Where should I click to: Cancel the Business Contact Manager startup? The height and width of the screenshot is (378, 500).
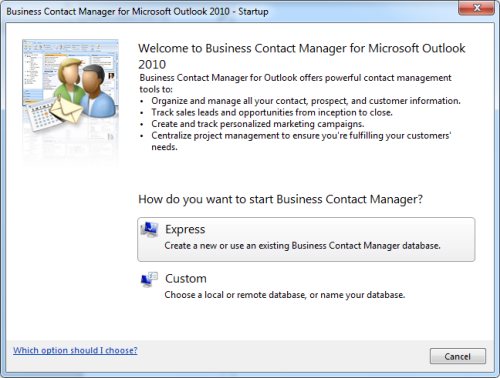(458, 357)
